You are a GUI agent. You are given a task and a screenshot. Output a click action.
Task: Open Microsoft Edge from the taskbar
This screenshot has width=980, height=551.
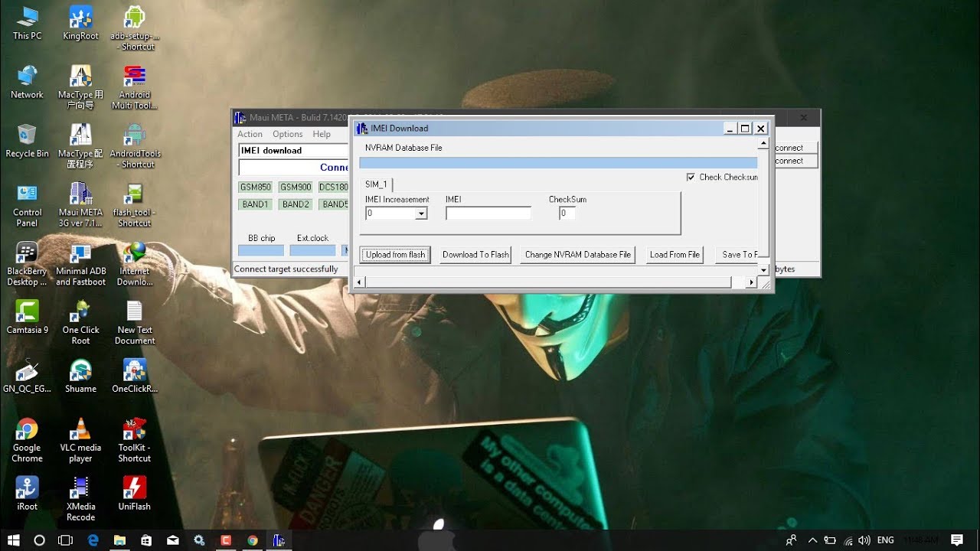pyautogui.click(x=93, y=540)
